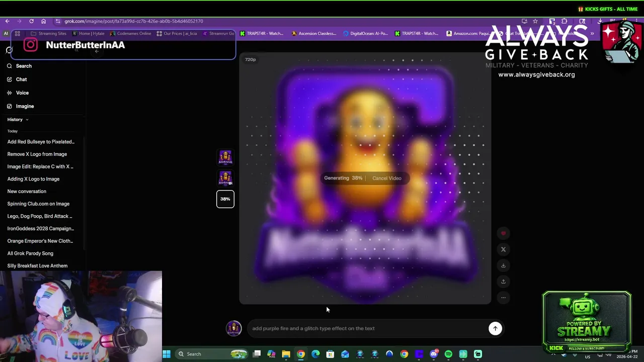Open more options ellipsis menu

pos(503,298)
